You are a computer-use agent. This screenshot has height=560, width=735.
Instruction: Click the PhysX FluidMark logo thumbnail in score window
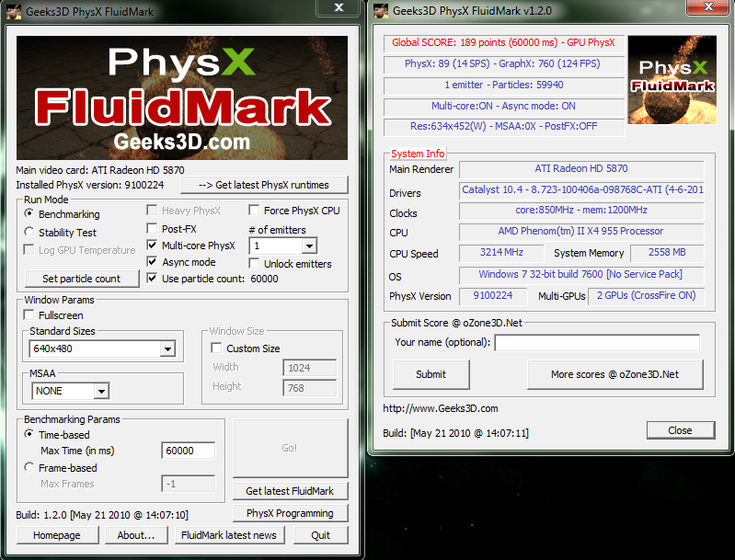click(672, 80)
